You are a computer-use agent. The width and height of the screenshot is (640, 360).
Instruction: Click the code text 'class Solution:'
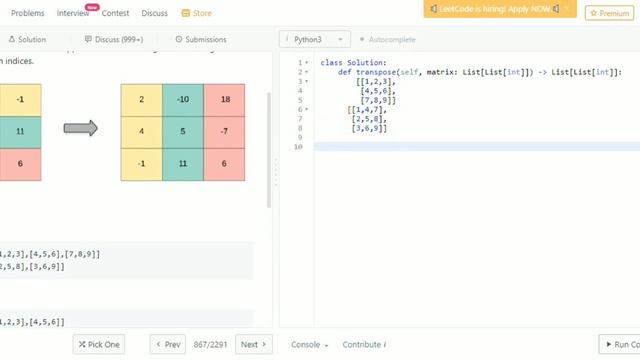pos(353,62)
